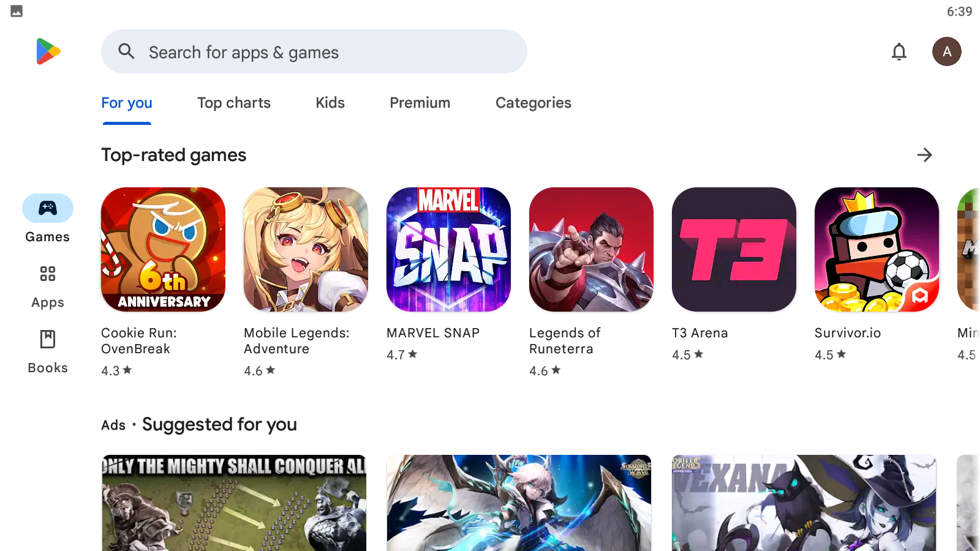Open the Cookie Run: OvenBreak title link

click(x=139, y=341)
